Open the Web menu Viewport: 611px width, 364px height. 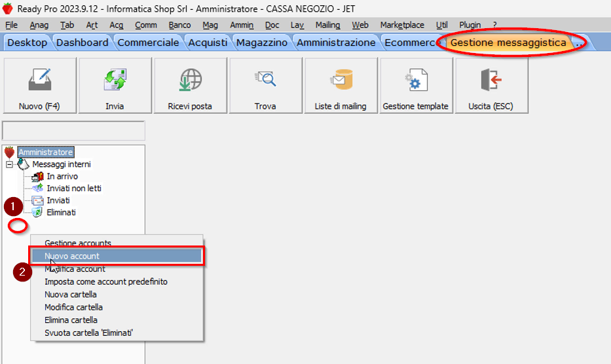click(360, 25)
